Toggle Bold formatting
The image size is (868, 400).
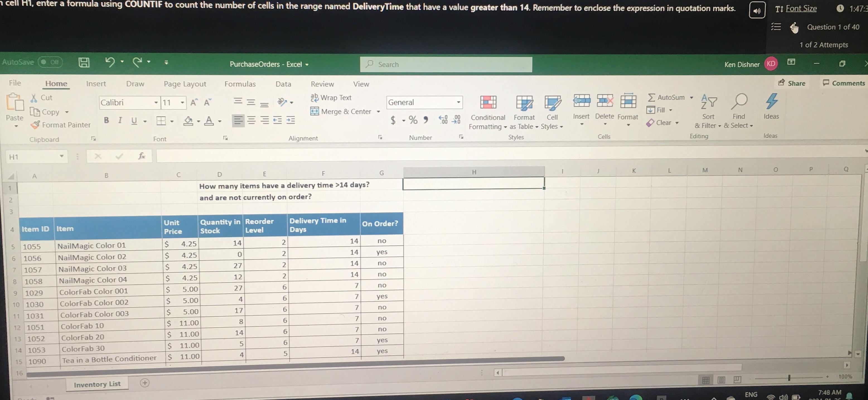107,120
